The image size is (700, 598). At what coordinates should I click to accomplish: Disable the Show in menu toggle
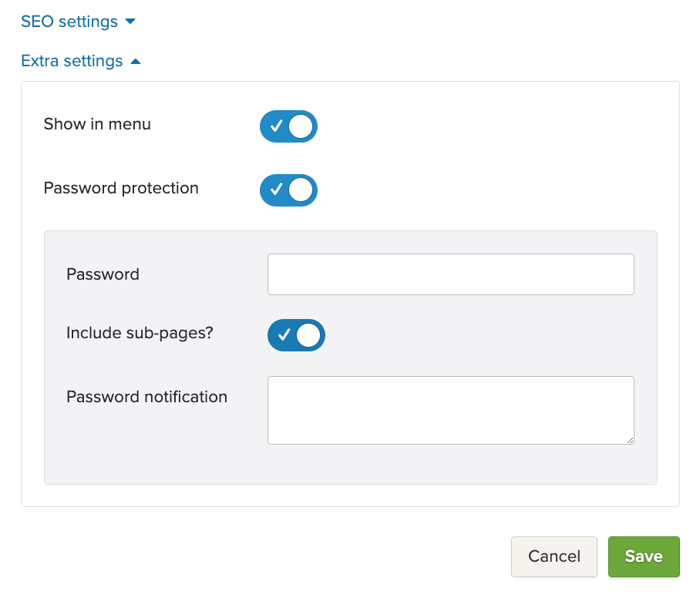click(288, 126)
